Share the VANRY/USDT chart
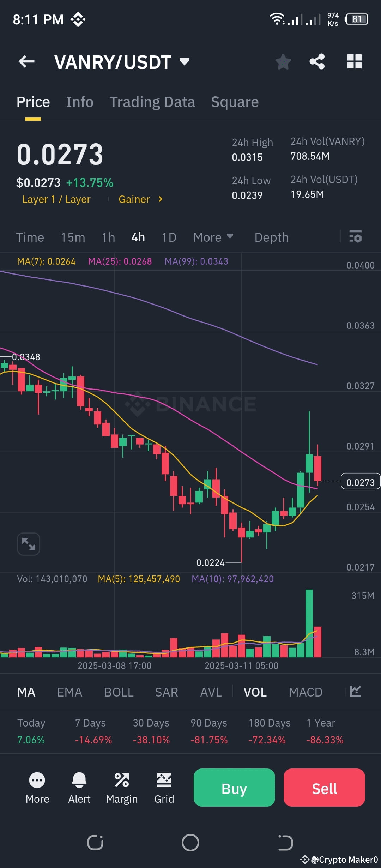The width and height of the screenshot is (381, 868). coord(317,61)
